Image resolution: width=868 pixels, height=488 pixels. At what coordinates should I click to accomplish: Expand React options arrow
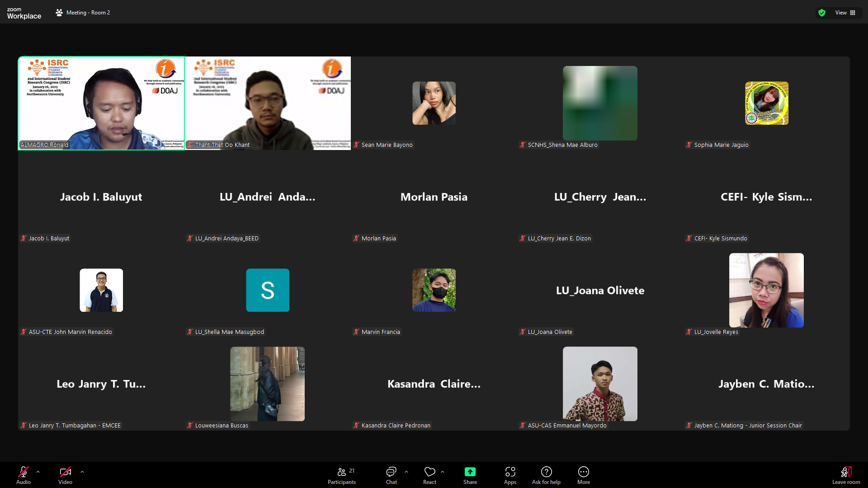tap(443, 472)
